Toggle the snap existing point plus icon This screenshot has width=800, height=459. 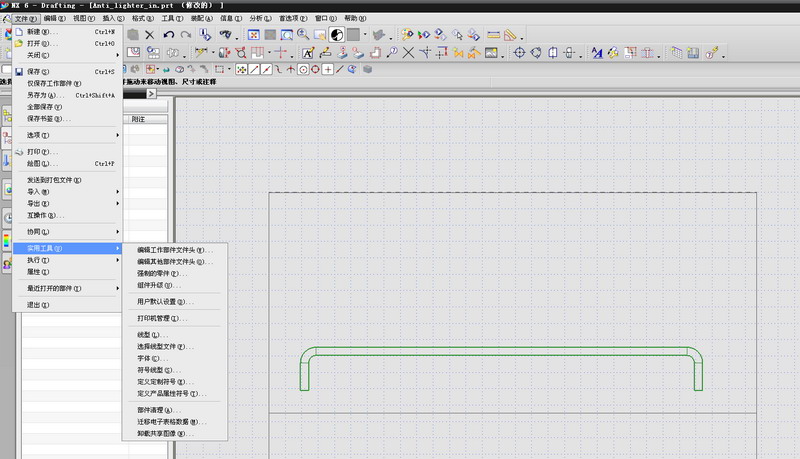click(x=328, y=69)
